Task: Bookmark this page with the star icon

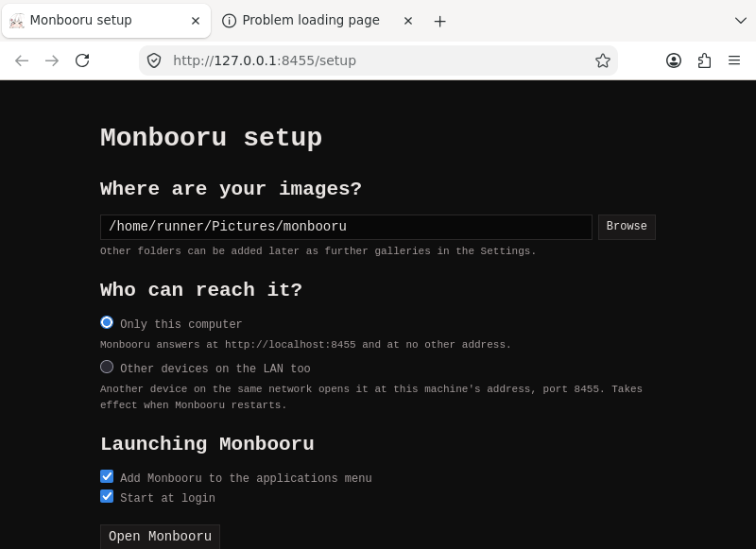Action: pyautogui.click(x=603, y=60)
